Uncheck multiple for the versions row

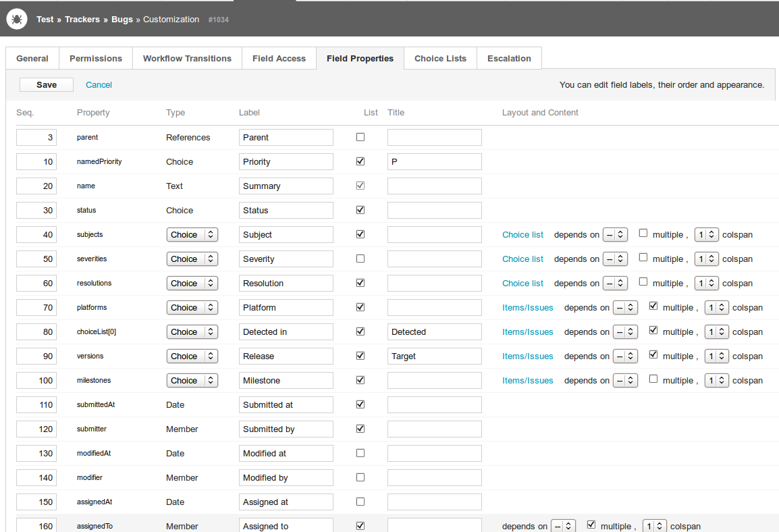coord(653,354)
